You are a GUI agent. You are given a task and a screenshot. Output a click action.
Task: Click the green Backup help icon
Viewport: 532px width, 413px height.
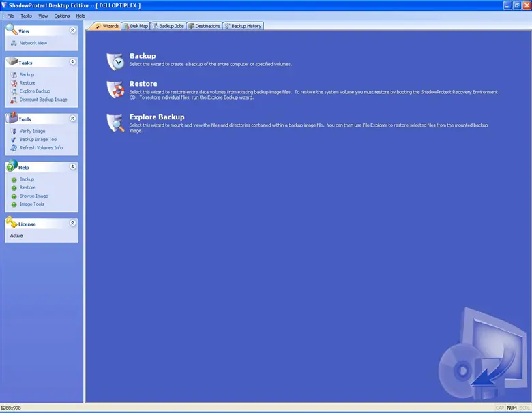tap(14, 180)
